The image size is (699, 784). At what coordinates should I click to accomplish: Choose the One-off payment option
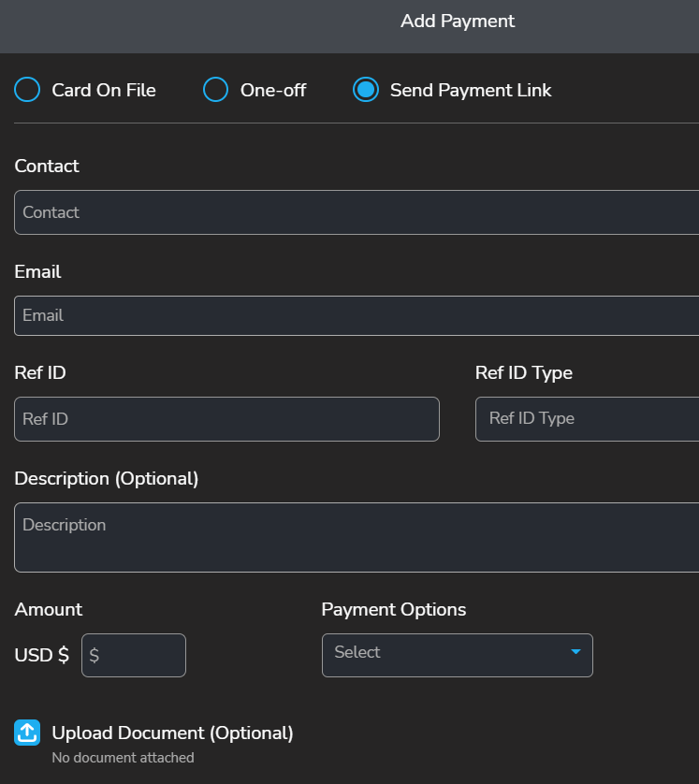pyautogui.click(x=216, y=90)
